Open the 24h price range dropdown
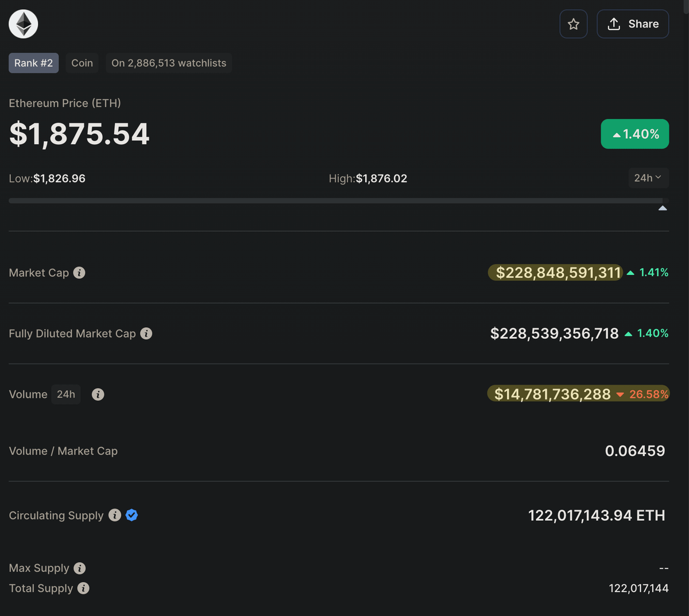689x616 pixels. pos(648,178)
